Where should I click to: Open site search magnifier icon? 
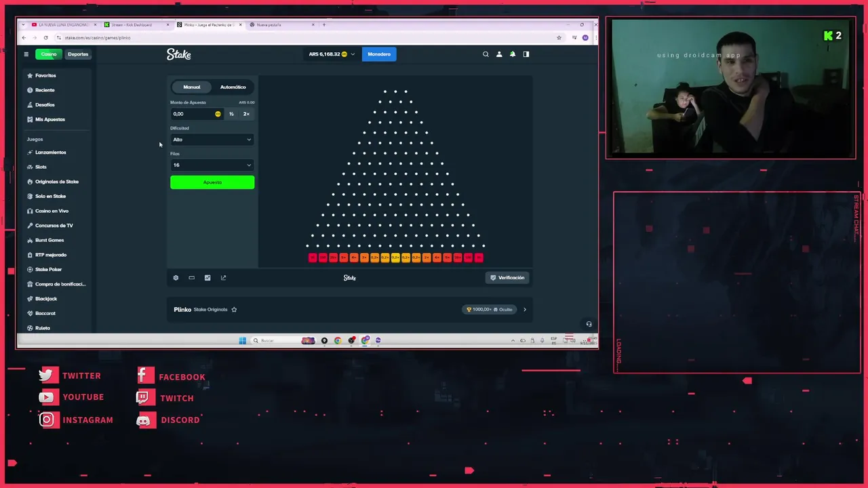click(486, 54)
